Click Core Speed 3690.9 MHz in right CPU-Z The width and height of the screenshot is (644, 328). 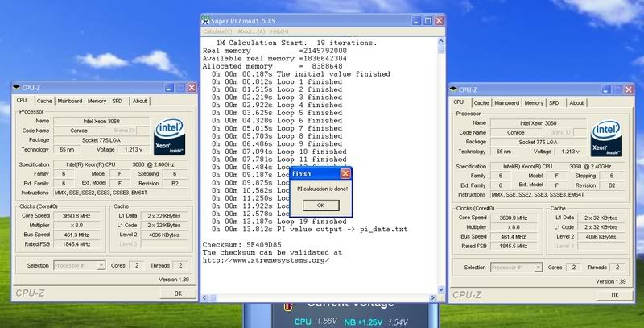pyautogui.click(x=514, y=218)
